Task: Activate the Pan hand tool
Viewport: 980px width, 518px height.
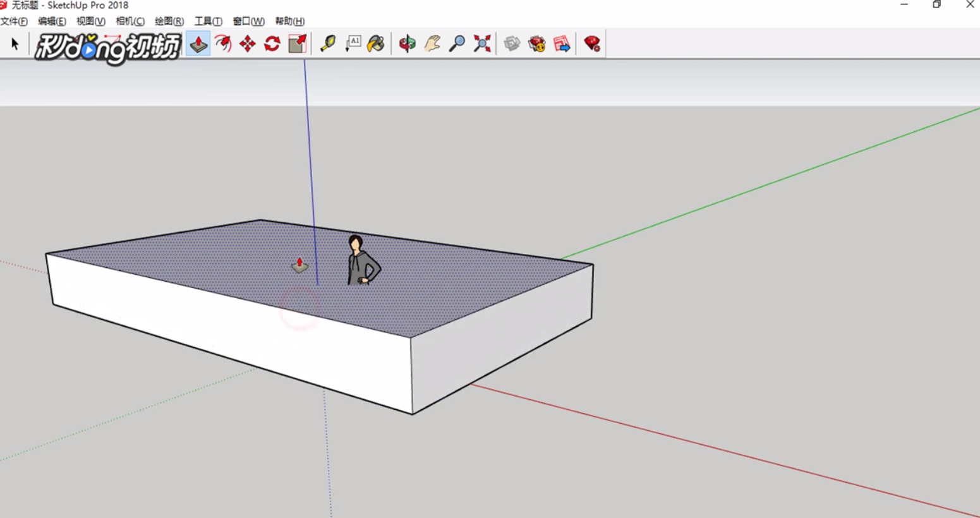Action: click(432, 44)
